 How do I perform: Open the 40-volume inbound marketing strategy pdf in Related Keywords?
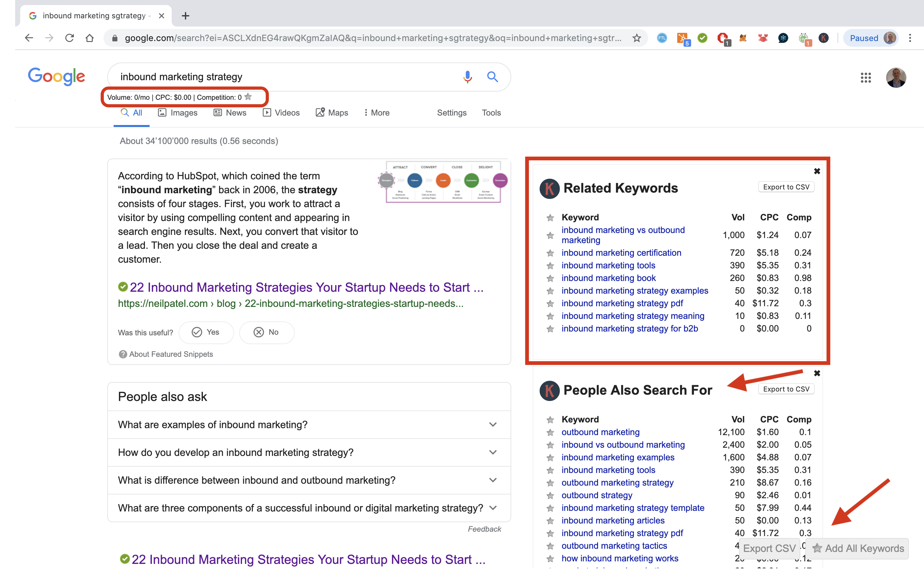[x=622, y=303]
